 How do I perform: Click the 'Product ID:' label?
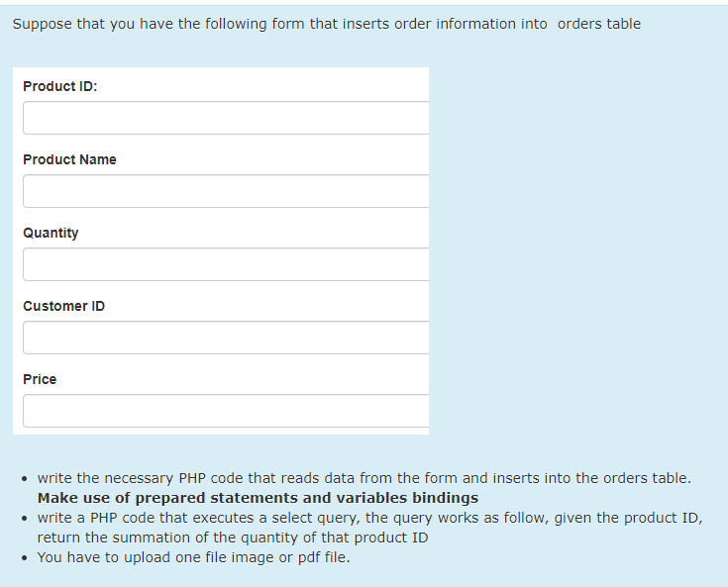click(x=59, y=86)
